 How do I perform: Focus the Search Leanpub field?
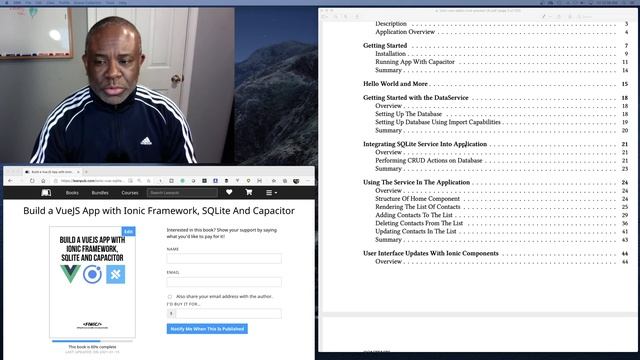182,193
